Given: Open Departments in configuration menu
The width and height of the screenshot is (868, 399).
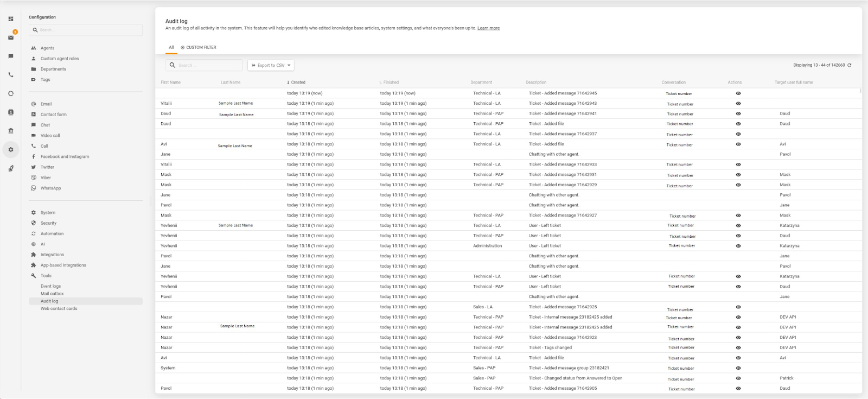Looking at the screenshot, I should [53, 69].
